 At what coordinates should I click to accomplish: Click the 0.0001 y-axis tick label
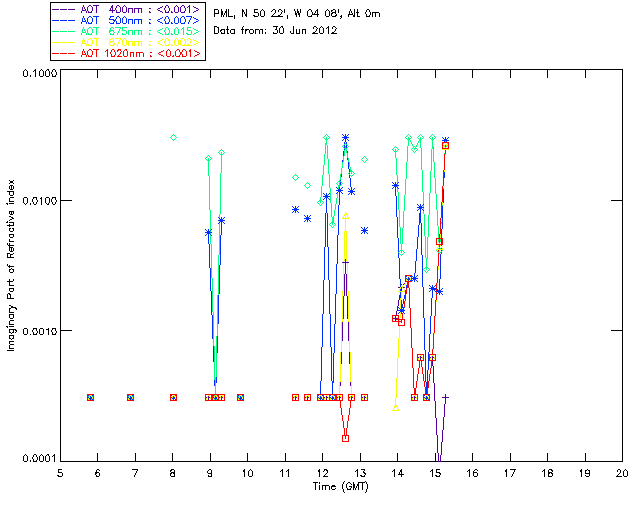point(40,459)
